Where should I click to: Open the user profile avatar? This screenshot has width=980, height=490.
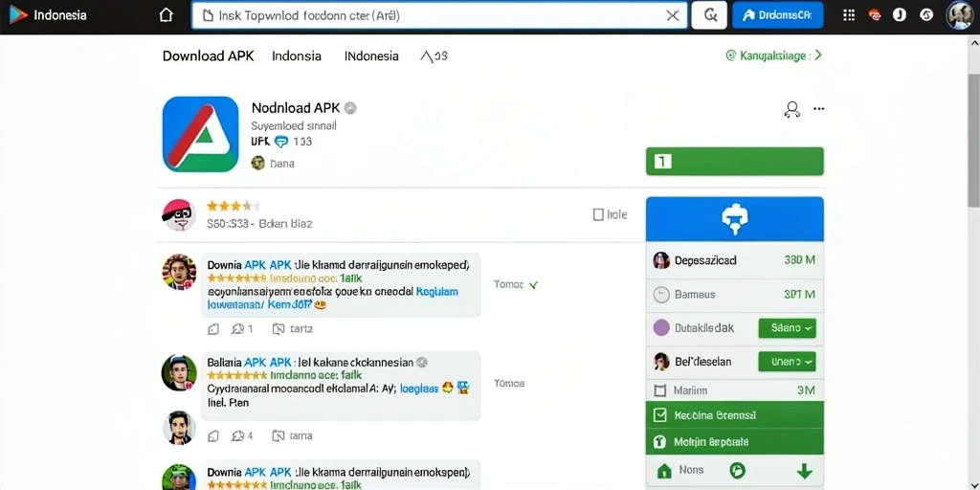[x=960, y=15]
